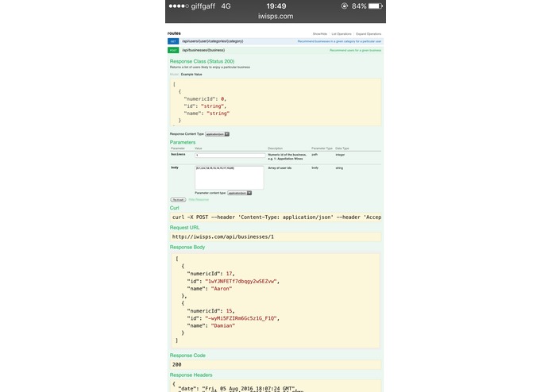Click the Show/Hide link
Screen dimensions: 552x392
pos(319,34)
